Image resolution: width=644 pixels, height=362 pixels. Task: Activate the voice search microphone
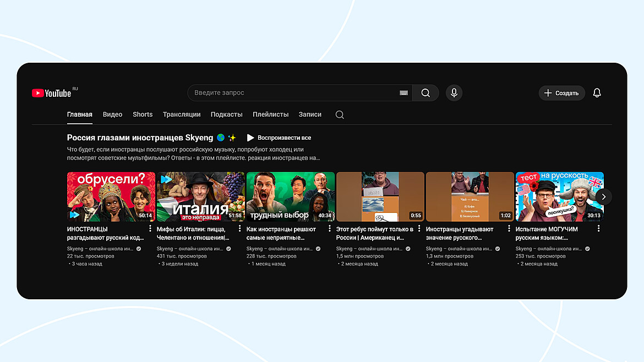(x=454, y=92)
